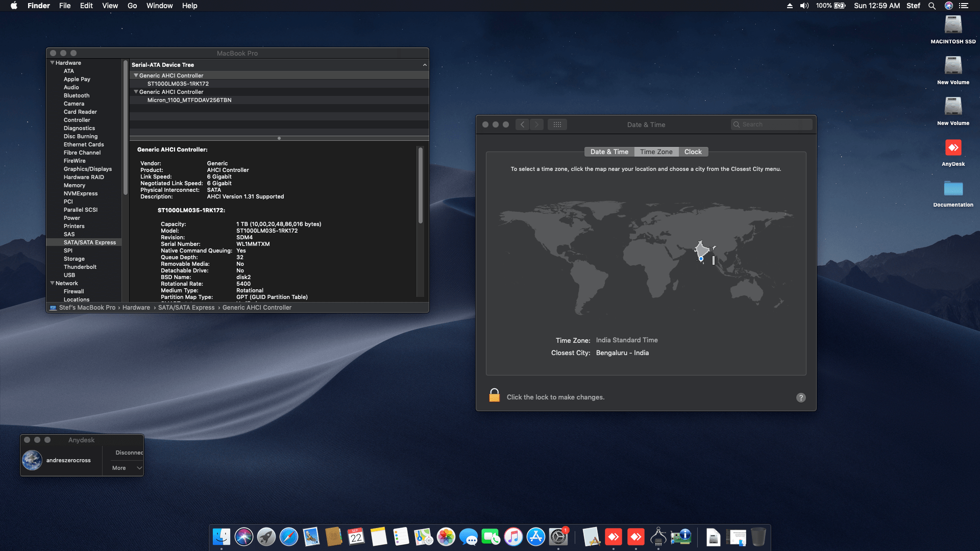Launch App Store from the dock
980x551 pixels.
(536, 537)
